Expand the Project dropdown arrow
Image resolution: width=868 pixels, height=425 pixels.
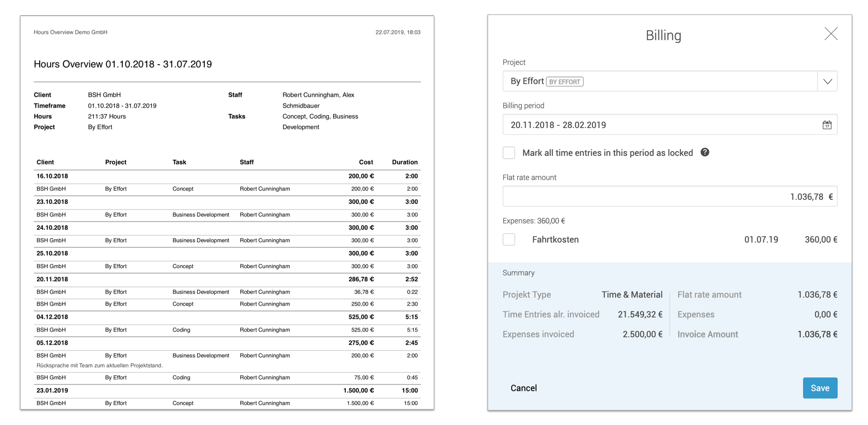point(827,82)
